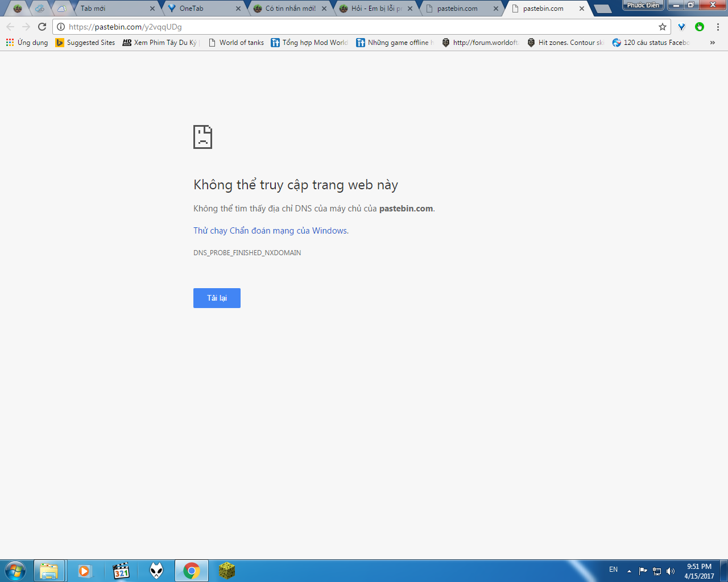
Task: Open the network tray icon
Action: [657, 571]
